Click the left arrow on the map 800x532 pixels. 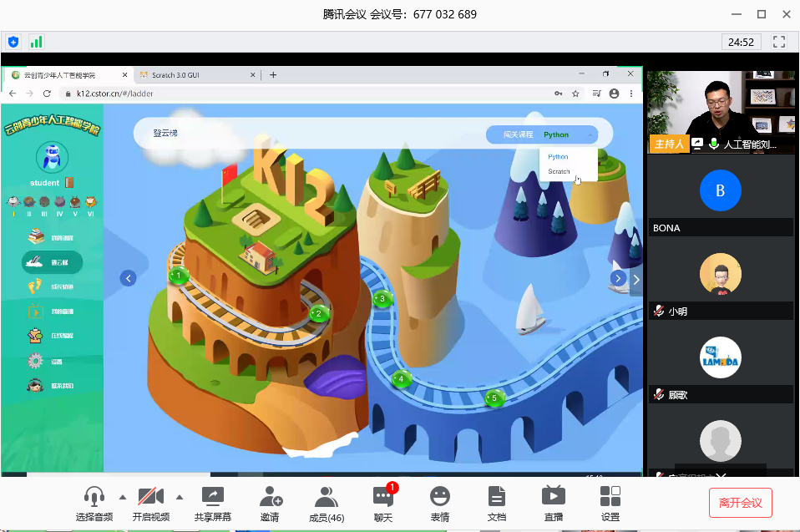pyautogui.click(x=128, y=278)
